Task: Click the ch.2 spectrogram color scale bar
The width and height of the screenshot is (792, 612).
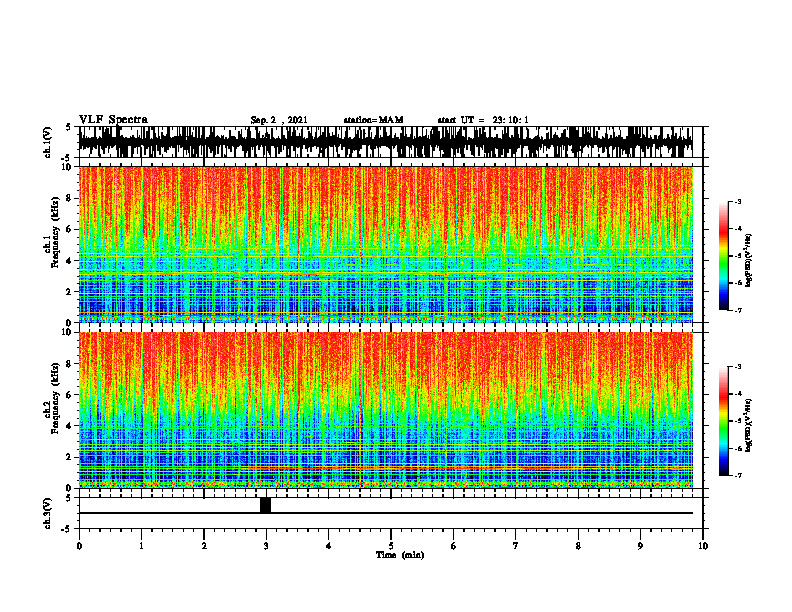Action: coord(724,421)
